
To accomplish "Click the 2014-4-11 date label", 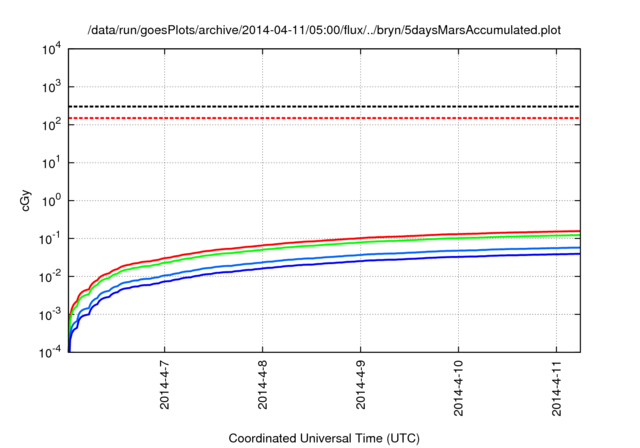I will [556, 388].
